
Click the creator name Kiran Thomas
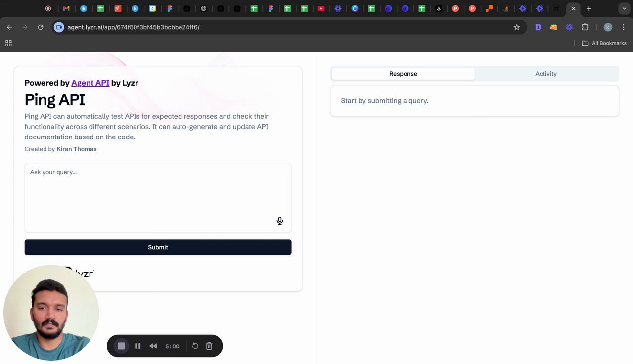pos(77,149)
